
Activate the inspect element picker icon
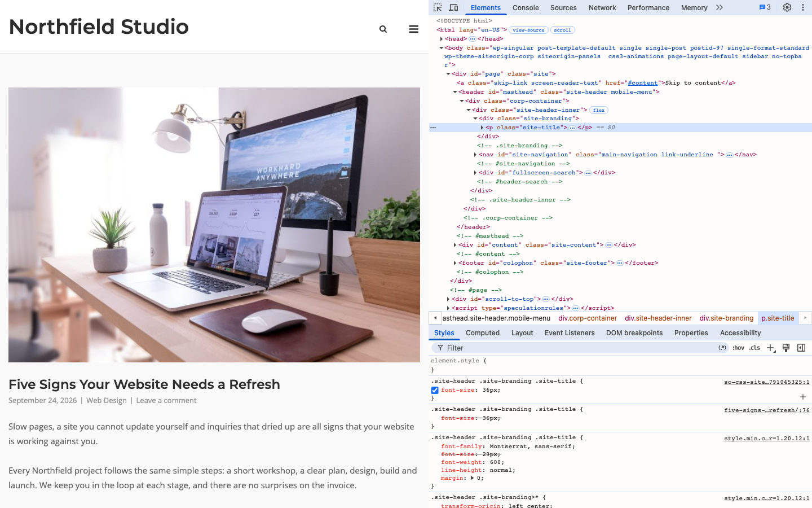[x=438, y=7]
